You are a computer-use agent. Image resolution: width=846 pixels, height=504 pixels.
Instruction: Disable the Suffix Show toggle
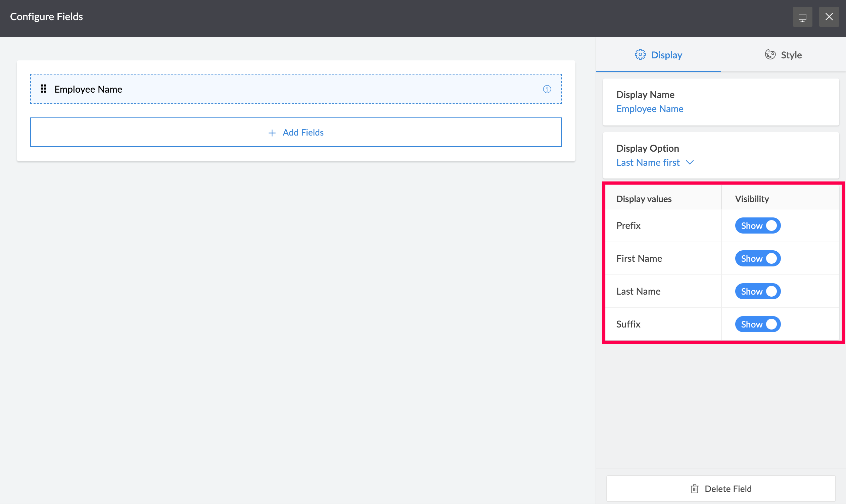coord(757,324)
